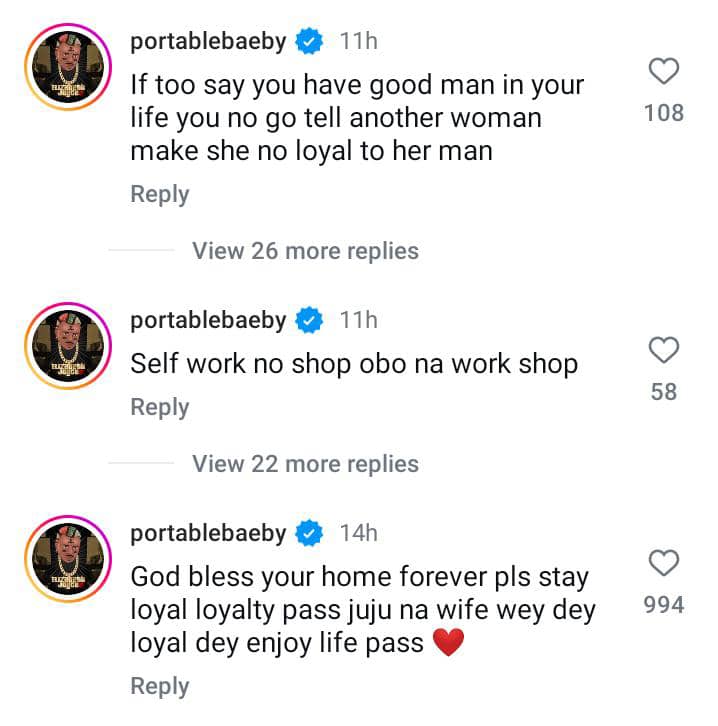Screen dimensions: 718x726
Task: Reply to the "good man in your life" comment
Action: [160, 194]
